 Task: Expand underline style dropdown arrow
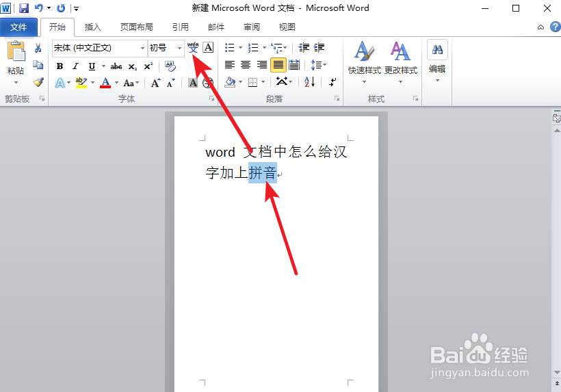(103, 66)
